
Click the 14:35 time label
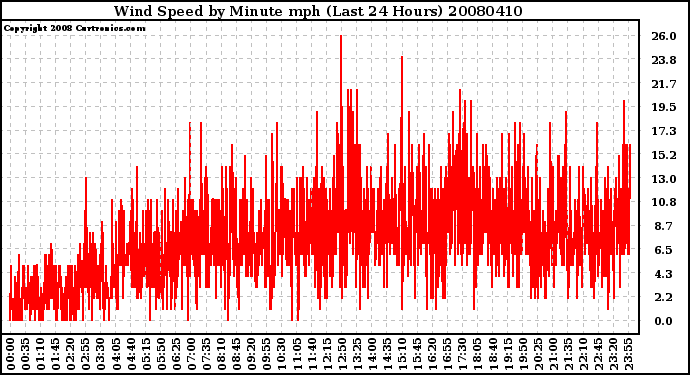coord(387,354)
